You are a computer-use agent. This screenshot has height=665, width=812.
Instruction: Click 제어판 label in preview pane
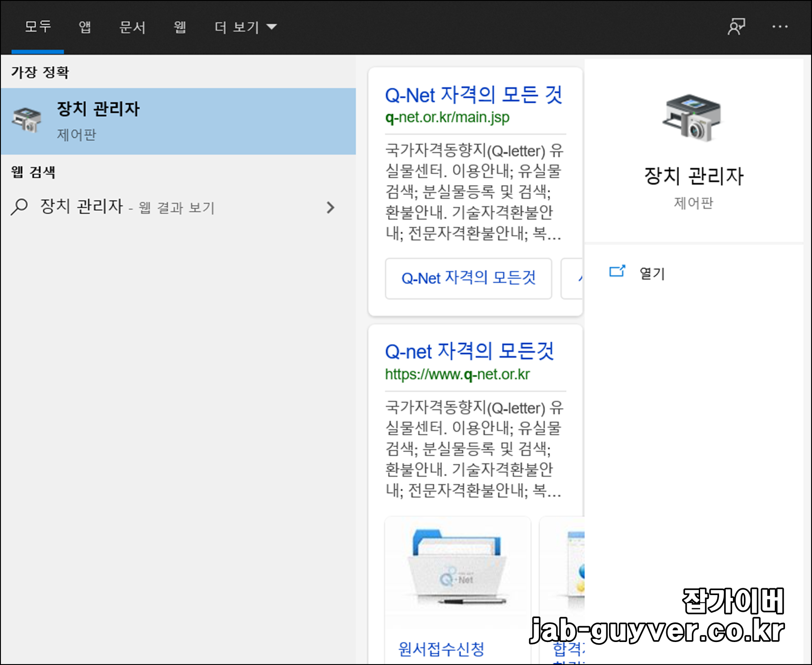tap(693, 203)
